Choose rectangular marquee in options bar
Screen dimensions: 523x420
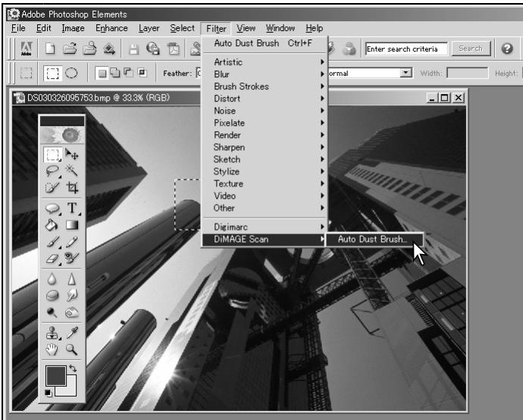53,73
